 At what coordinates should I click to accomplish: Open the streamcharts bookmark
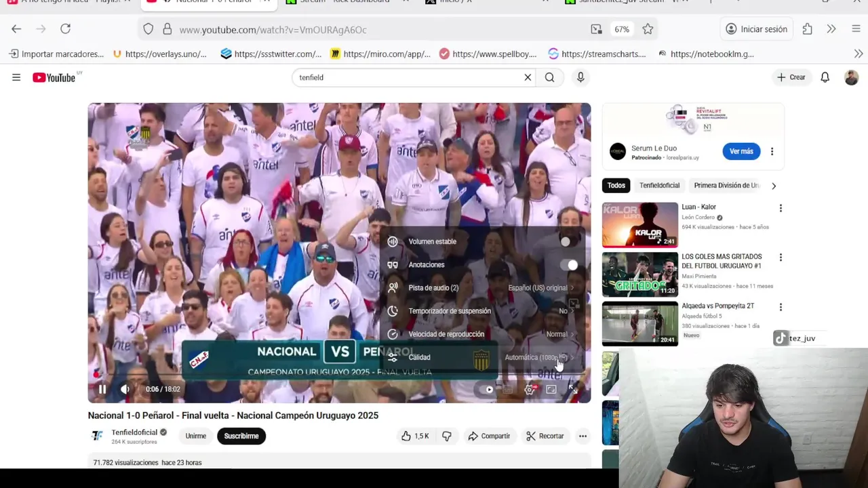coord(597,54)
